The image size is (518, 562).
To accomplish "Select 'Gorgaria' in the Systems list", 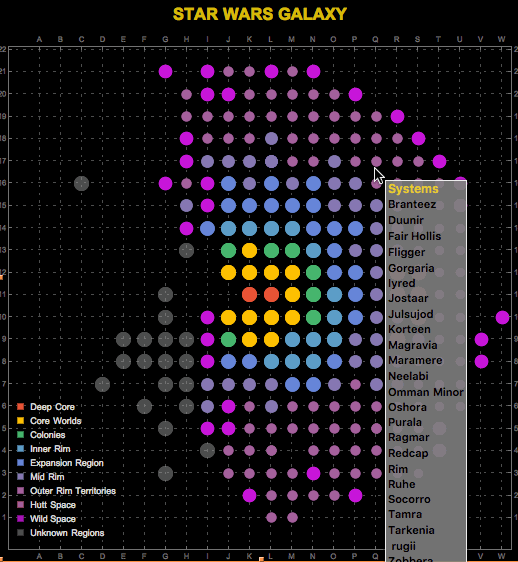I will pos(412,268).
